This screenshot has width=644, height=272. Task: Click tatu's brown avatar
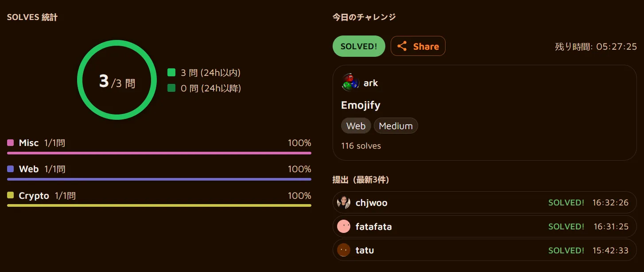[344, 250]
